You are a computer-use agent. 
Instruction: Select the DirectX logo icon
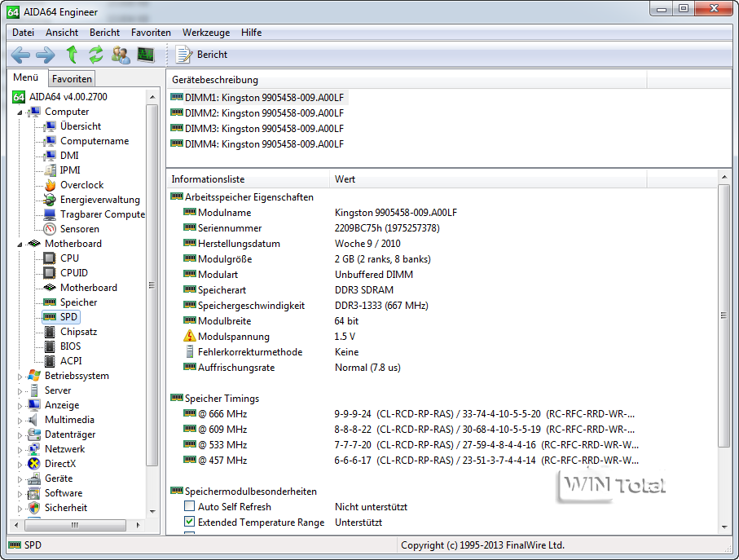click(x=34, y=464)
